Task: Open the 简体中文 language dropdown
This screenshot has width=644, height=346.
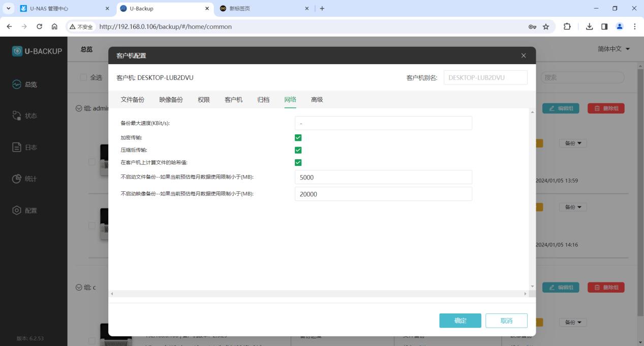Action: pyautogui.click(x=614, y=49)
